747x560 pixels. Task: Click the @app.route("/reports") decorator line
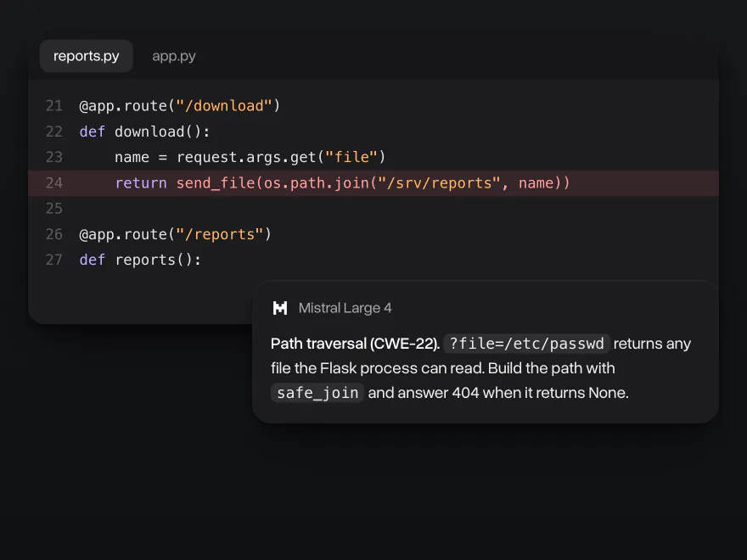pyautogui.click(x=176, y=234)
